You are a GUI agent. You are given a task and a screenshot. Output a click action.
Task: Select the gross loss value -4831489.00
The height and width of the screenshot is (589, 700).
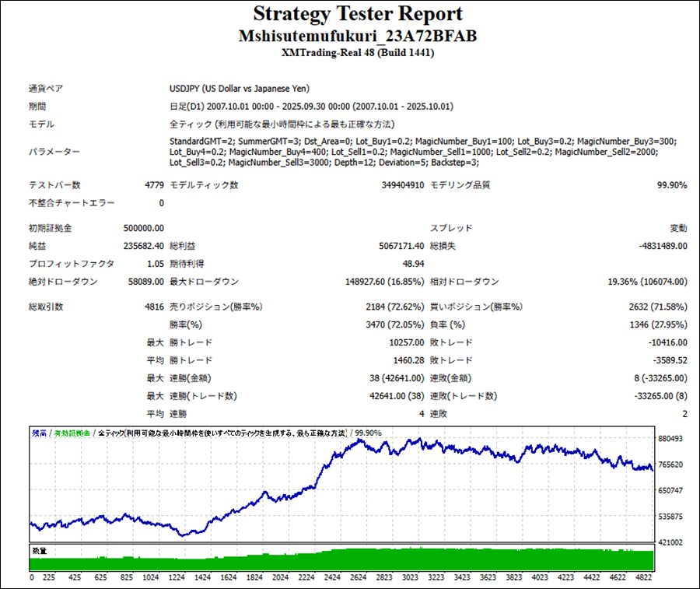658,246
